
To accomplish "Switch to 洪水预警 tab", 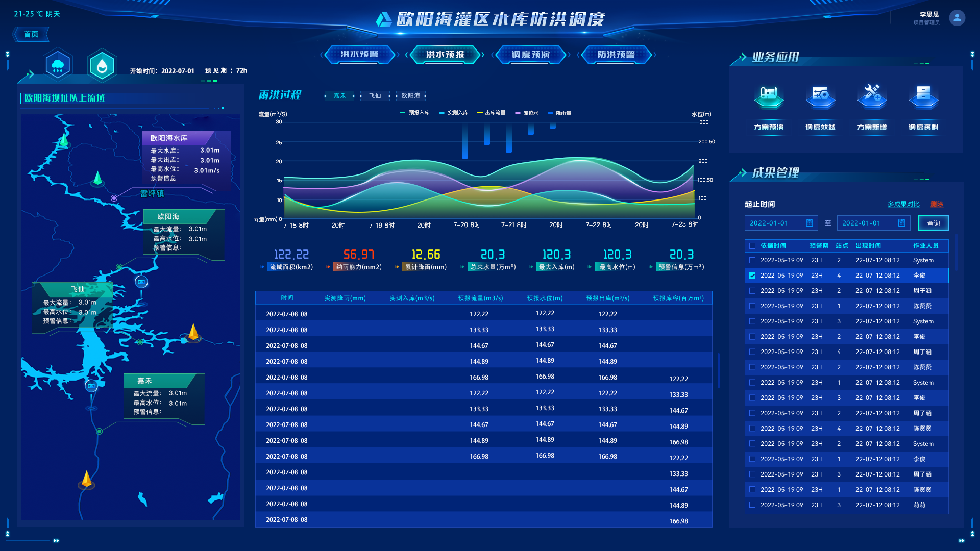I will click(359, 55).
